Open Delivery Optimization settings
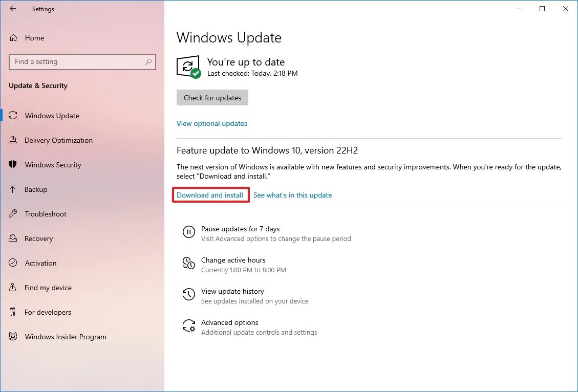Image resolution: width=578 pixels, height=392 pixels. tap(58, 140)
